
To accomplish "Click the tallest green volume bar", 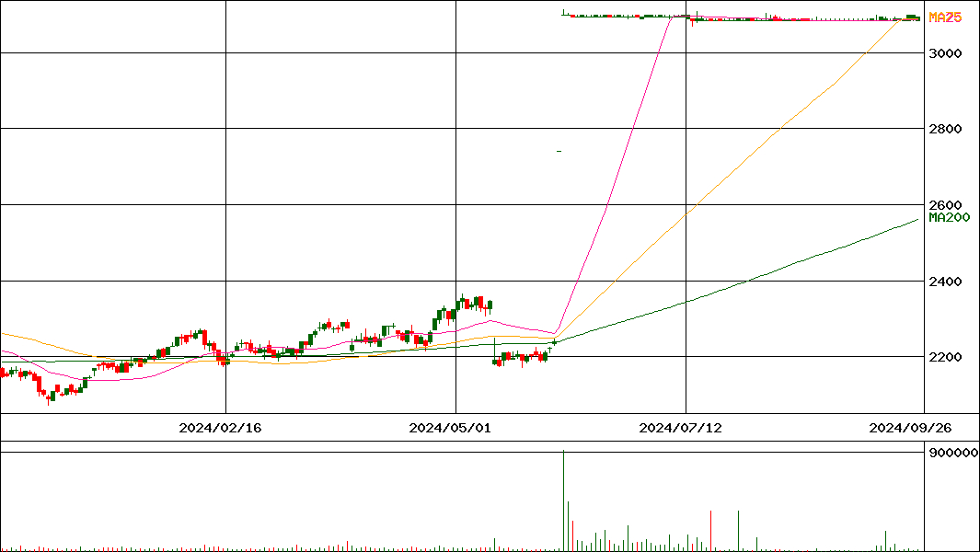I will [x=564, y=500].
